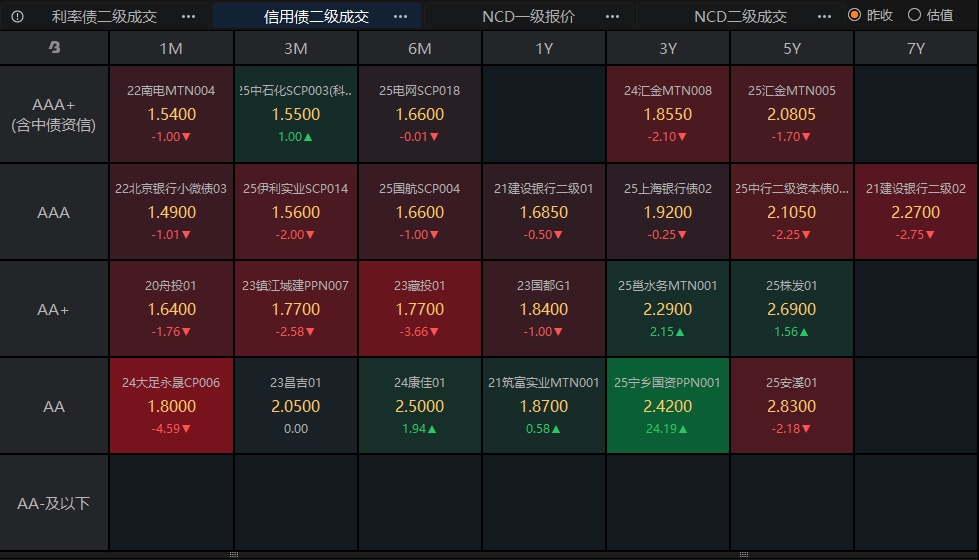Select the AA+ rating row label
This screenshot has height=560, width=979.
54,309
